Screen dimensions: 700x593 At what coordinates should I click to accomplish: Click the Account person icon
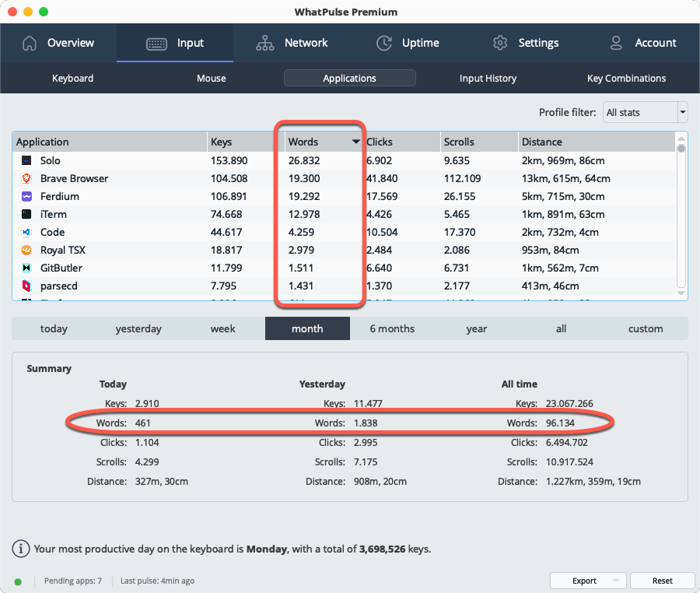point(616,43)
